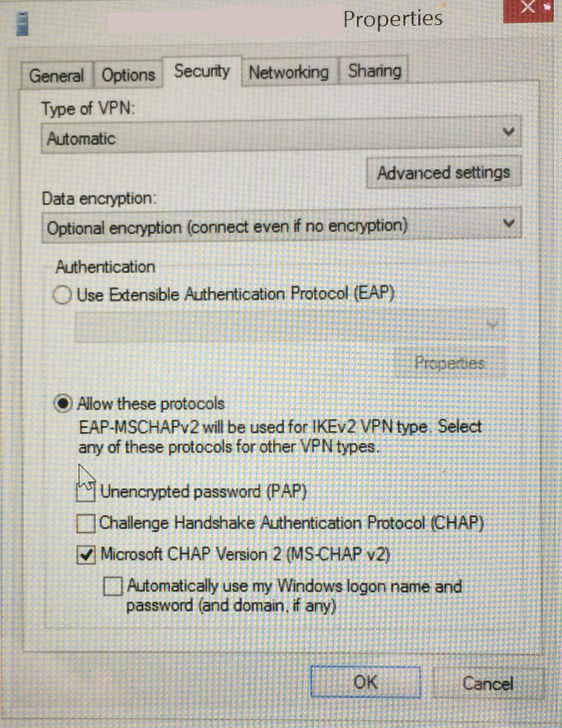The height and width of the screenshot is (728, 562).
Task: Click the OK button
Action: pyautogui.click(x=366, y=682)
